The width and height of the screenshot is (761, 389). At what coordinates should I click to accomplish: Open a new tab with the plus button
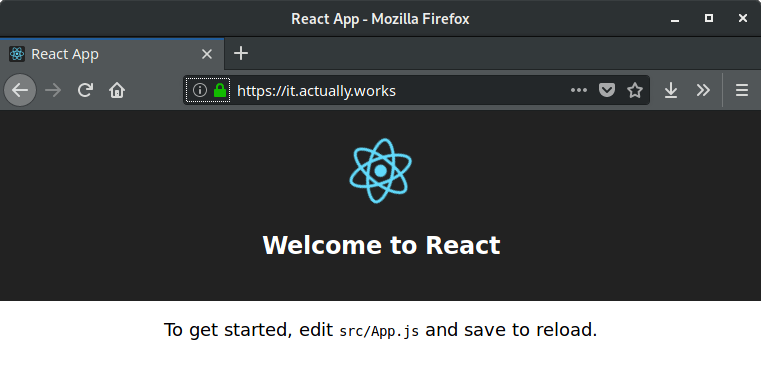click(241, 53)
